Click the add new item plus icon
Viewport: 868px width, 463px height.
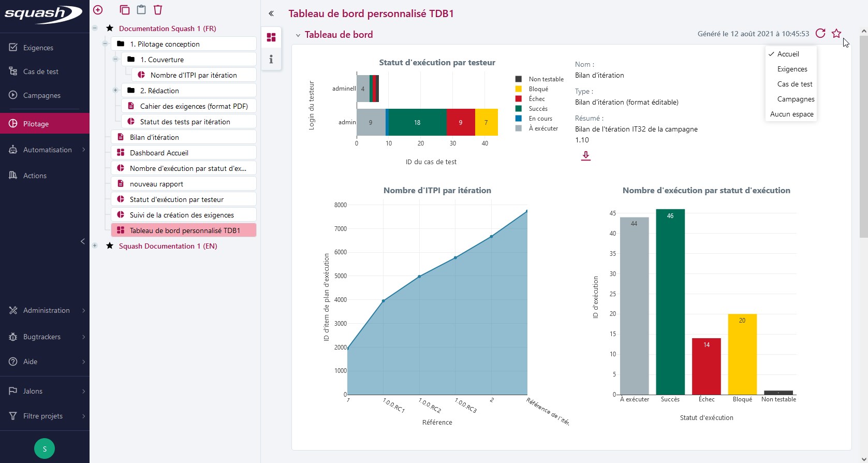(x=98, y=10)
